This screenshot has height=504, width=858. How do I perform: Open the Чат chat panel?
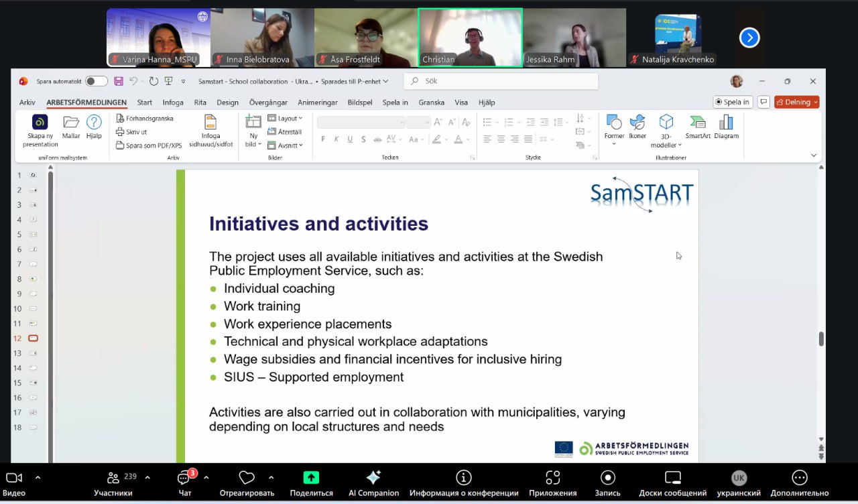click(x=184, y=477)
